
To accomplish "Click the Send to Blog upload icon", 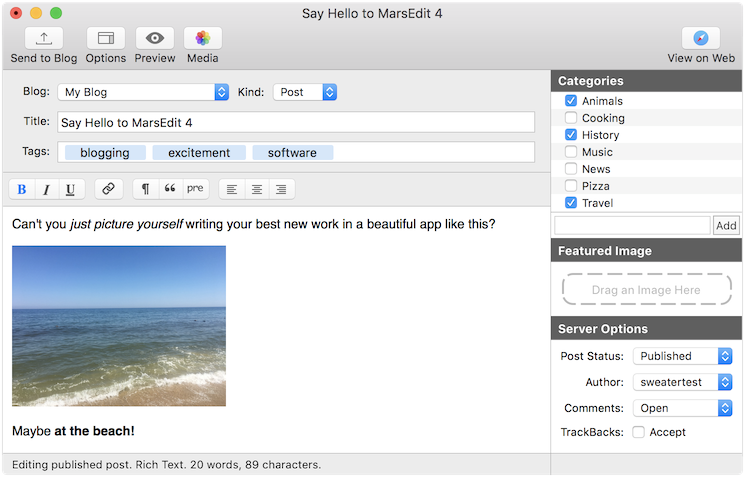I will 44,39.
